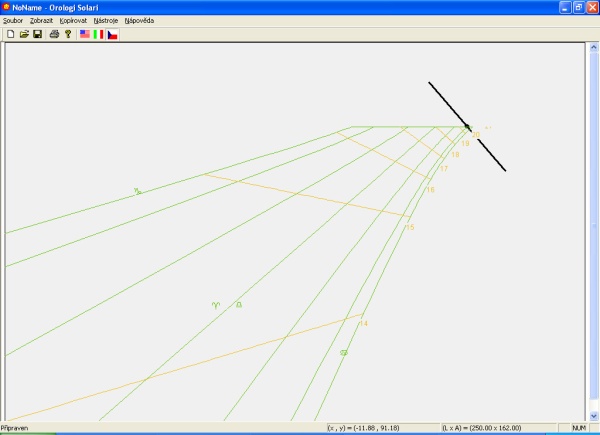Save using the floppy disk icon

37,34
